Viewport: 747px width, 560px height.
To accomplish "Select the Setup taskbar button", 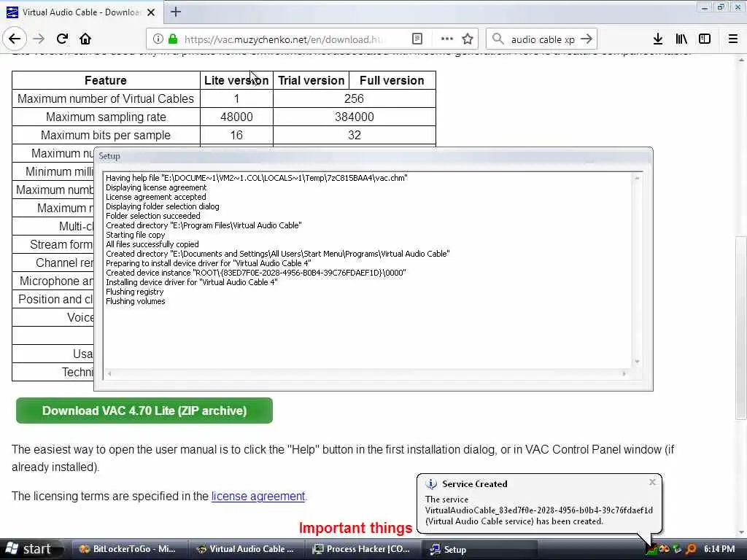I will point(480,549).
